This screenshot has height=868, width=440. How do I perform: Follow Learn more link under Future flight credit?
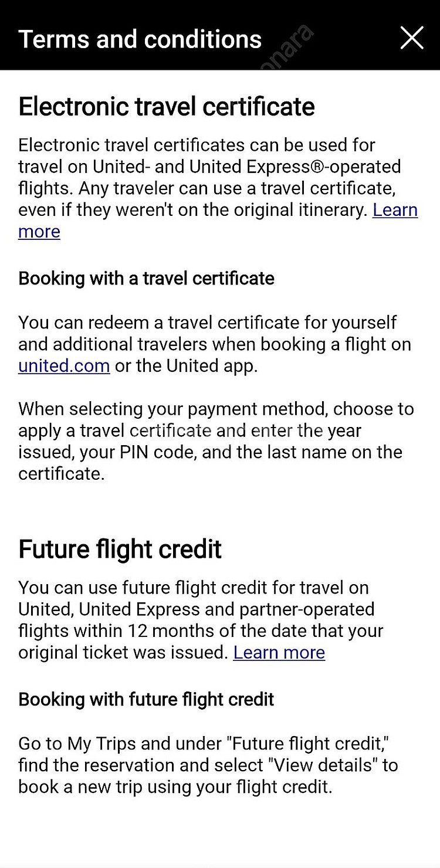tap(279, 653)
